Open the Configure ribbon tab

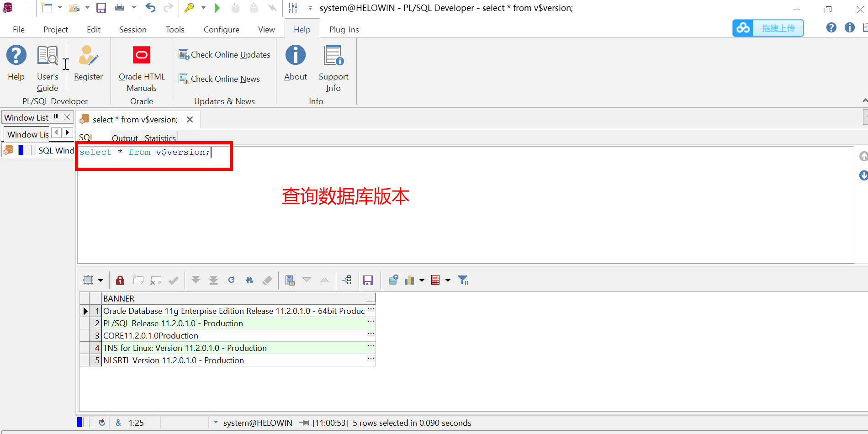222,30
